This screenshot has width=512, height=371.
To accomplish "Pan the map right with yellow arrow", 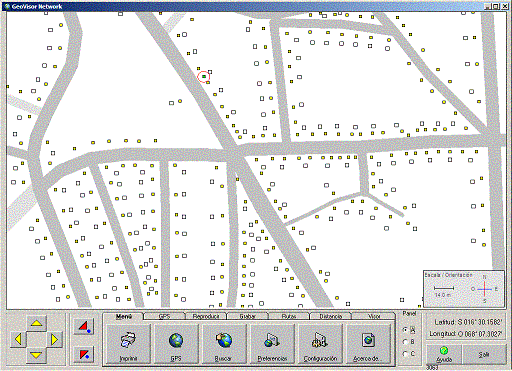I will pyautogui.click(x=54, y=340).
